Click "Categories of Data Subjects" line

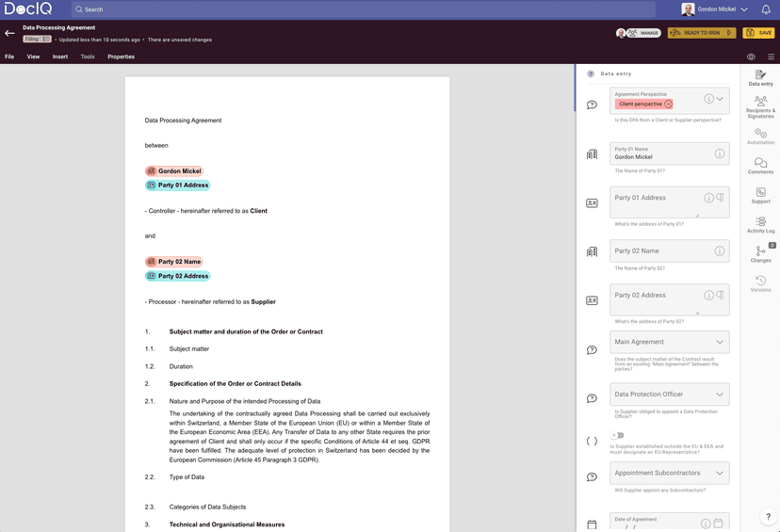tap(207, 508)
